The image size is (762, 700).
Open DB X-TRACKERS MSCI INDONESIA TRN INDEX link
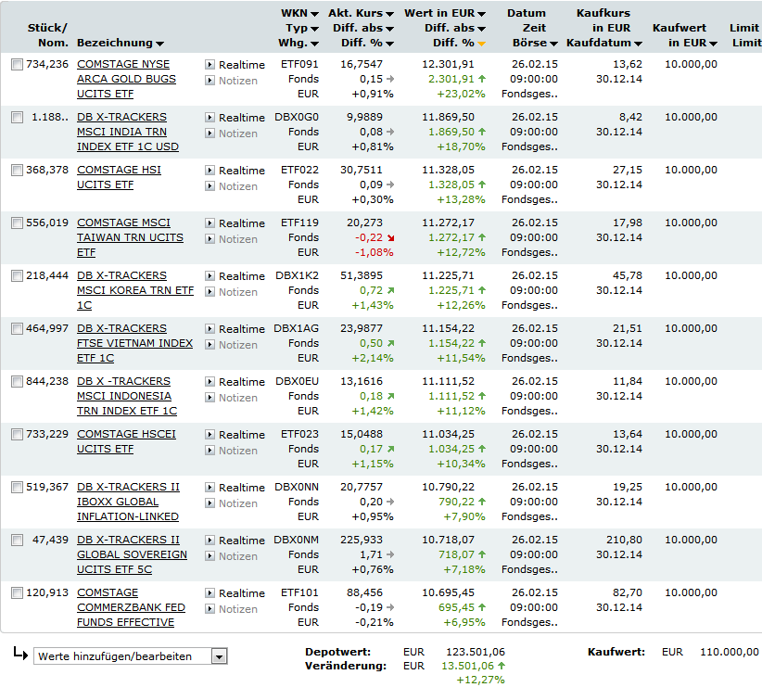click(x=127, y=396)
